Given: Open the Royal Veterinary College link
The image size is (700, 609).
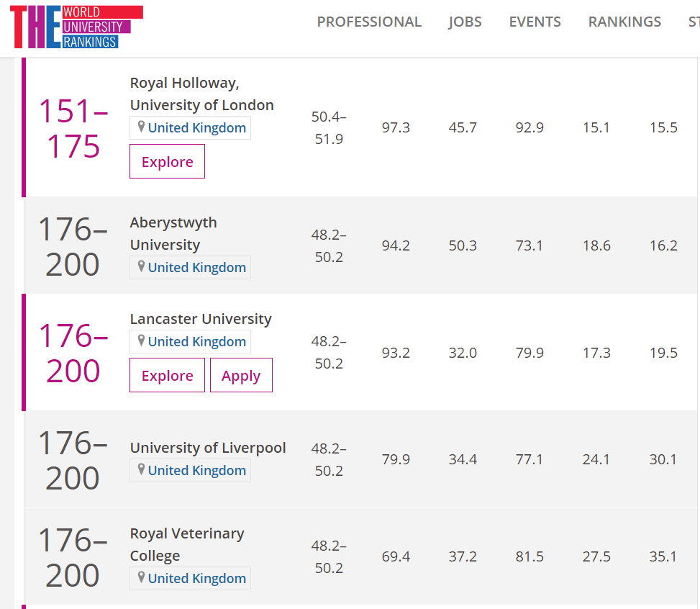Looking at the screenshot, I should click(x=187, y=544).
